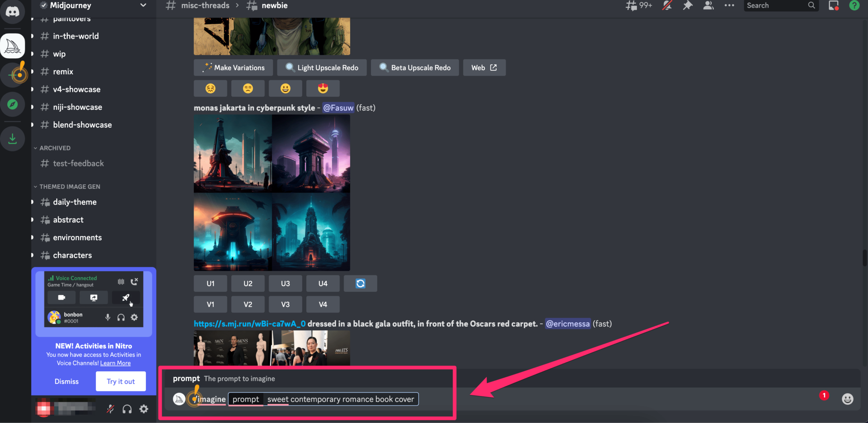Viewport: 868px width, 423px height.
Task: Open the emoji picker in message bar
Action: [x=847, y=399]
